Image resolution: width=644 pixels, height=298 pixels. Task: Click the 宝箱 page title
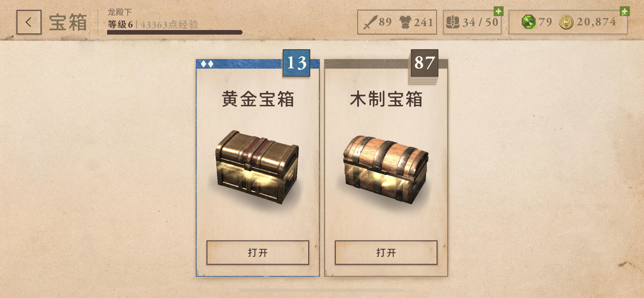(68, 22)
